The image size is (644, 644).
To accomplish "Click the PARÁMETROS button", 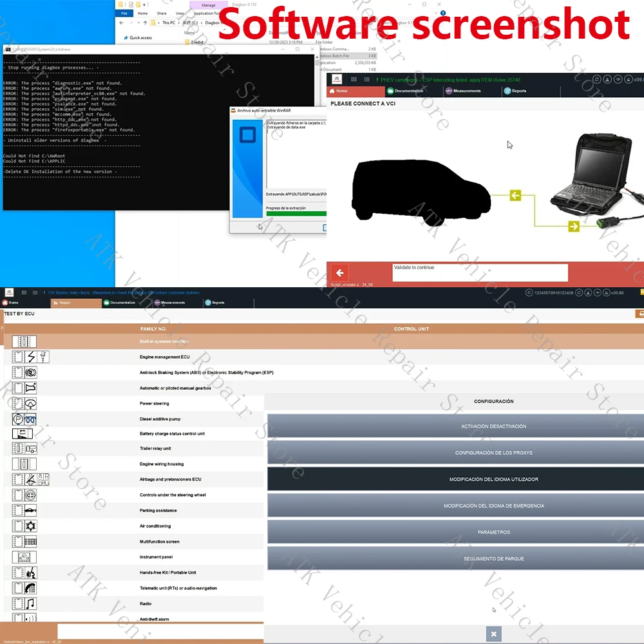I will pos(455,532).
